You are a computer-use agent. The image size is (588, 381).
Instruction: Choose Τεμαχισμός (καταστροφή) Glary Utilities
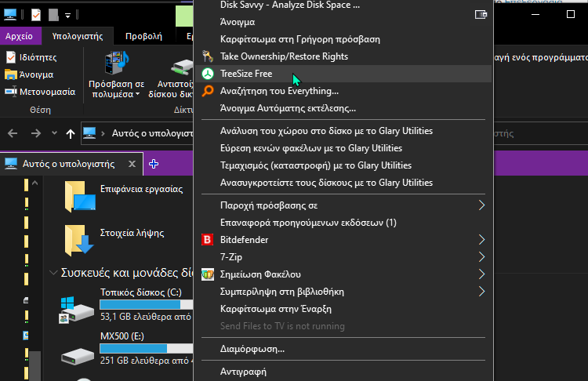point(343,165)
